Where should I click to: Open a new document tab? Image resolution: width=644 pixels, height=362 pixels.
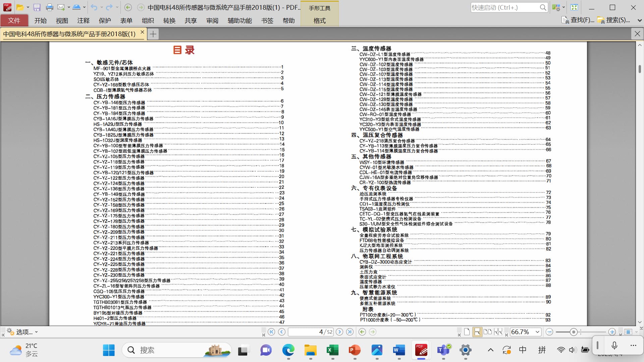(x=153, y=34)
